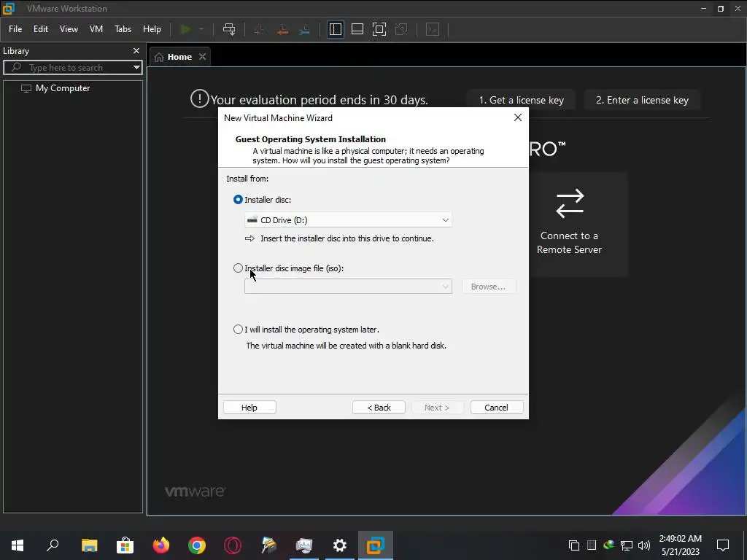
Task: Close the Home tab
Action: coord(203,57)
